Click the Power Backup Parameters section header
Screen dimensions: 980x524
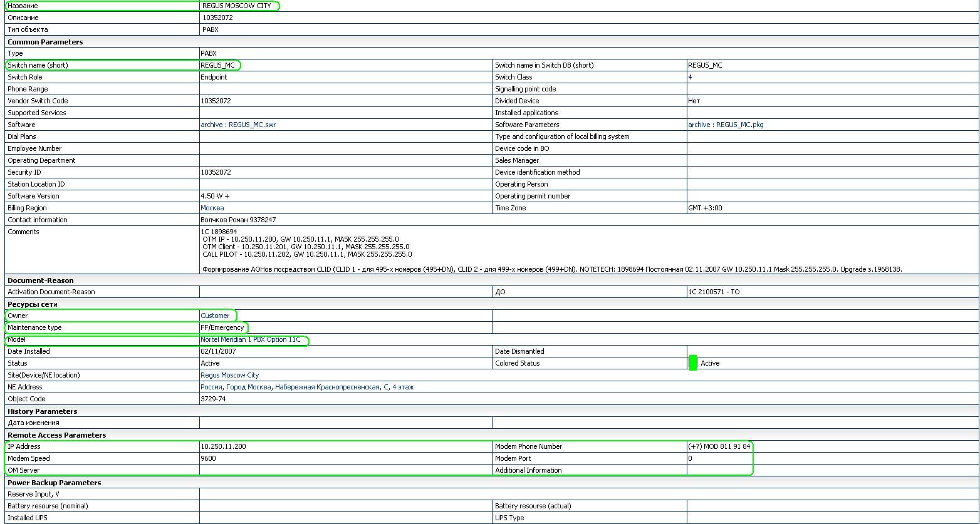55,483
